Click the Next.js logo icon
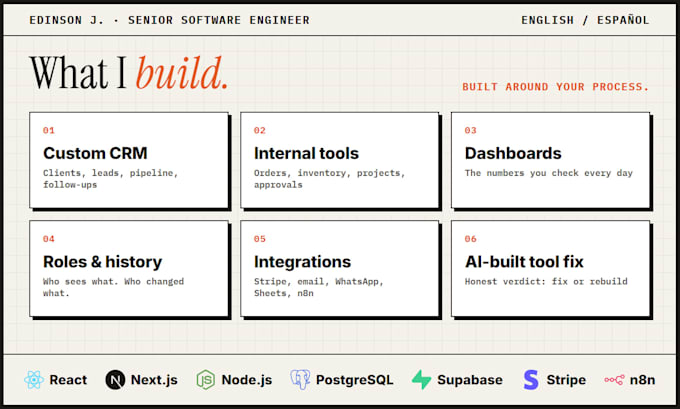Viewport: 680px width, 409px height. click(115, 380)
